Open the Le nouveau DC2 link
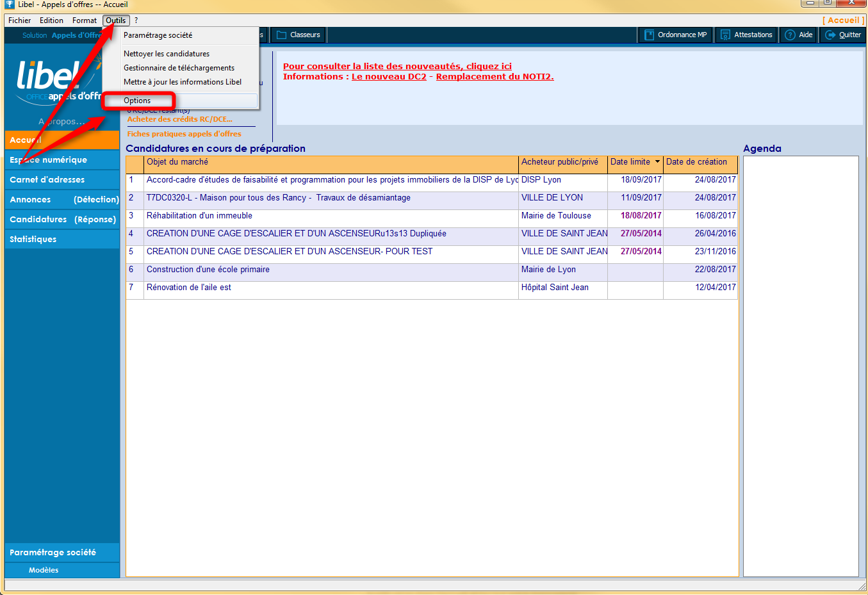Viewport: 868px width, 595px height. (x=389, y=76)
